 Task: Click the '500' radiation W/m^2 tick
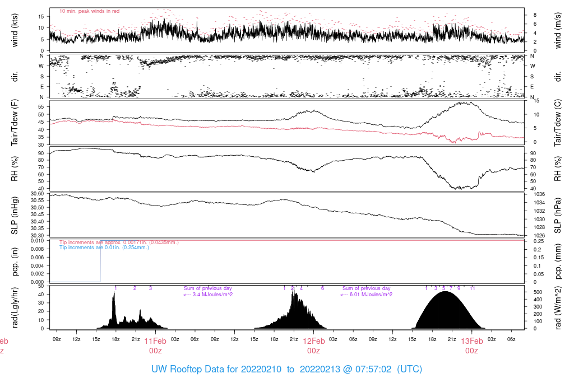click(x=538, y=292)
